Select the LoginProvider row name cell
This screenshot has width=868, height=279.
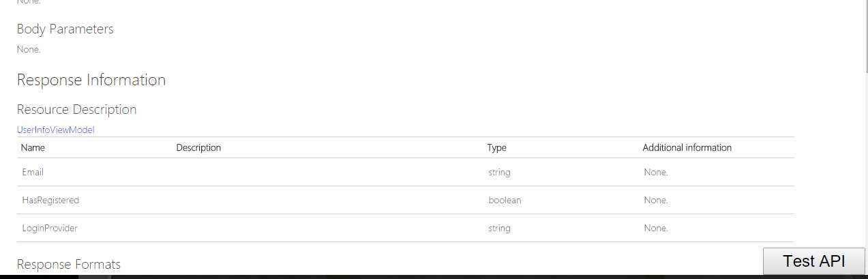pos(50,228)
